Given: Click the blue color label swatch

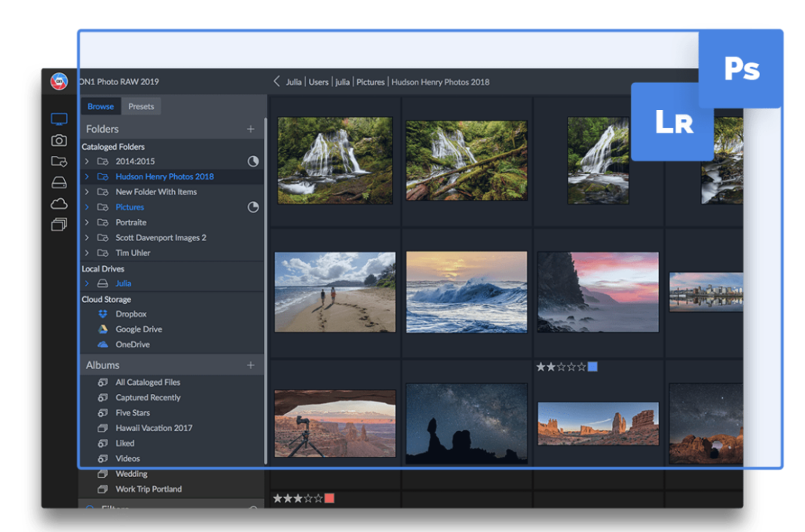Looking at the screenshot, I should [592, 367].
